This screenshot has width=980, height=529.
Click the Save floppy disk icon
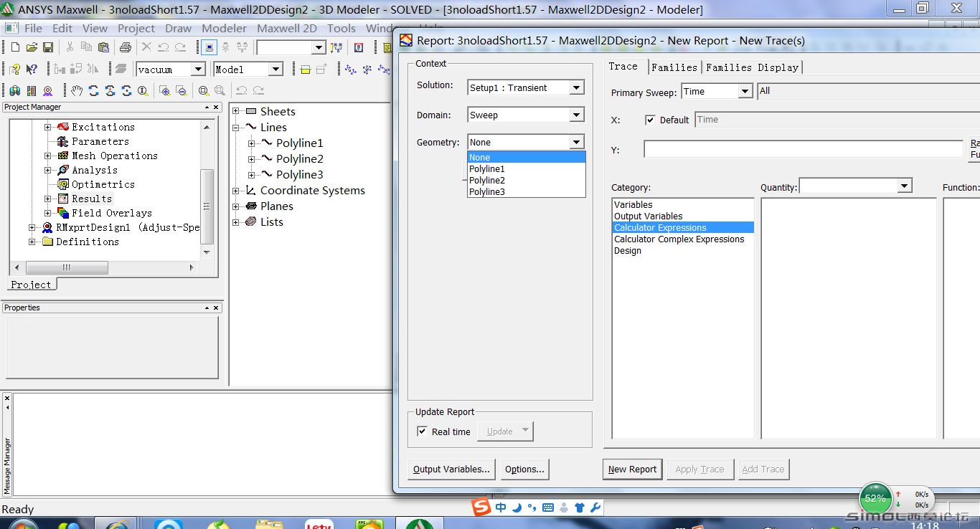tap(48, 47)
